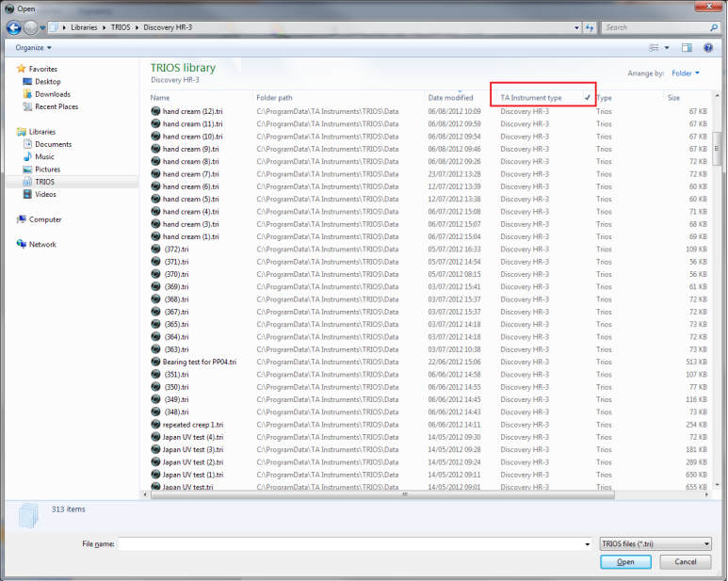
Task: Select the Downloads folder icon in sidebar
Action: (x=26, y=94)
